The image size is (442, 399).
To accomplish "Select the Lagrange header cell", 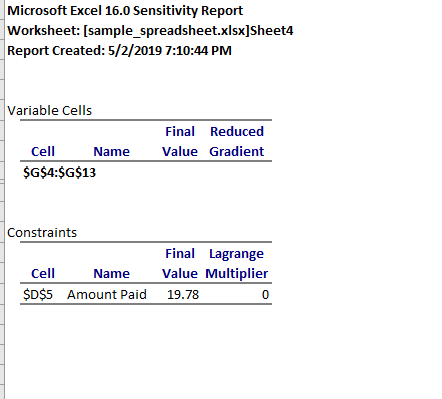I will (x=236, y=254).
